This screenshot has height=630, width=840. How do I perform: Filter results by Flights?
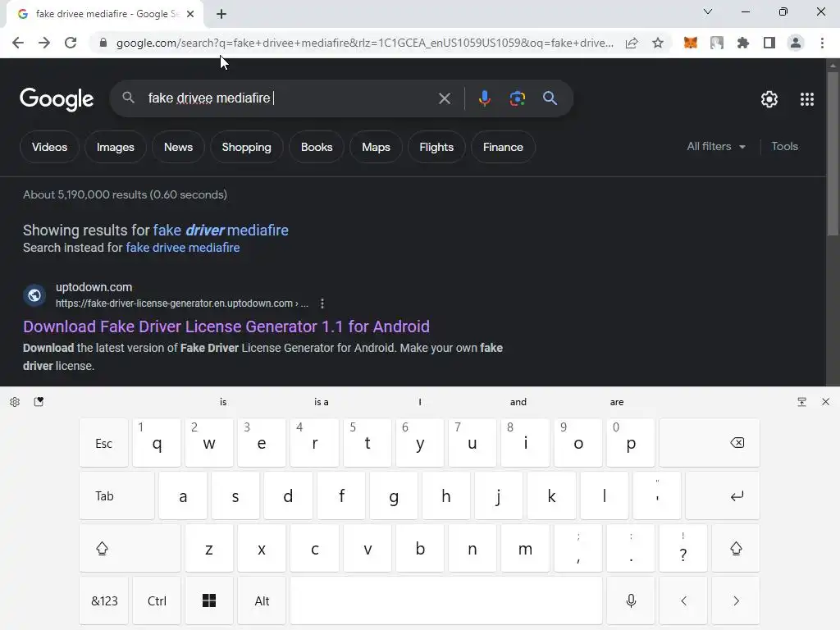(436, 147)
